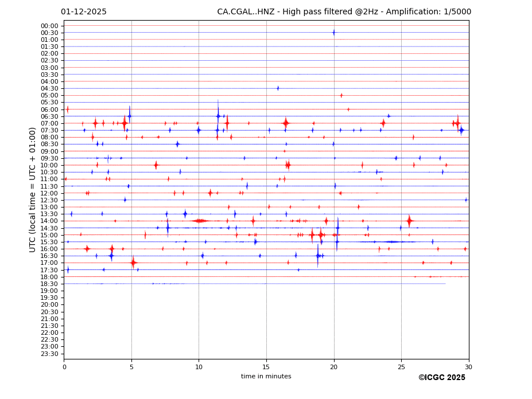Click the UTC local time y-axis label
The width and height of the screenshot is (532, 399).
coord(33,190)
